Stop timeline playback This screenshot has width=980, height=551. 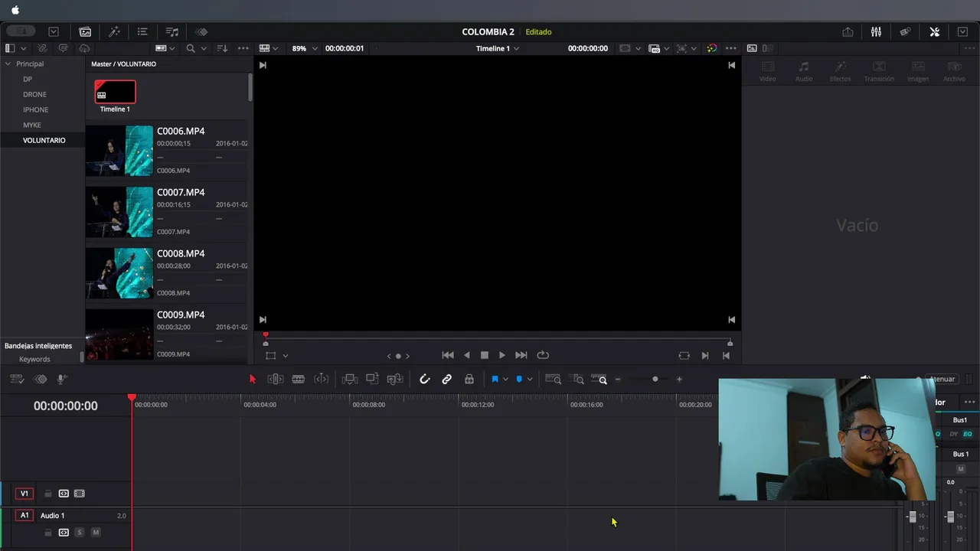click(484, 355)
